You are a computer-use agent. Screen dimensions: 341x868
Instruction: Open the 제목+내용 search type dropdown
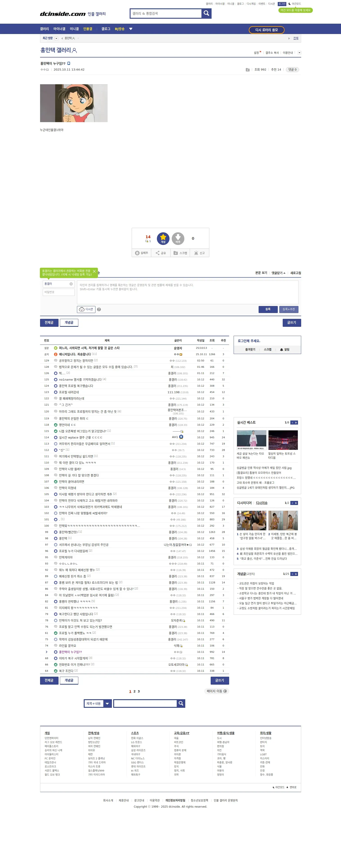98,704
